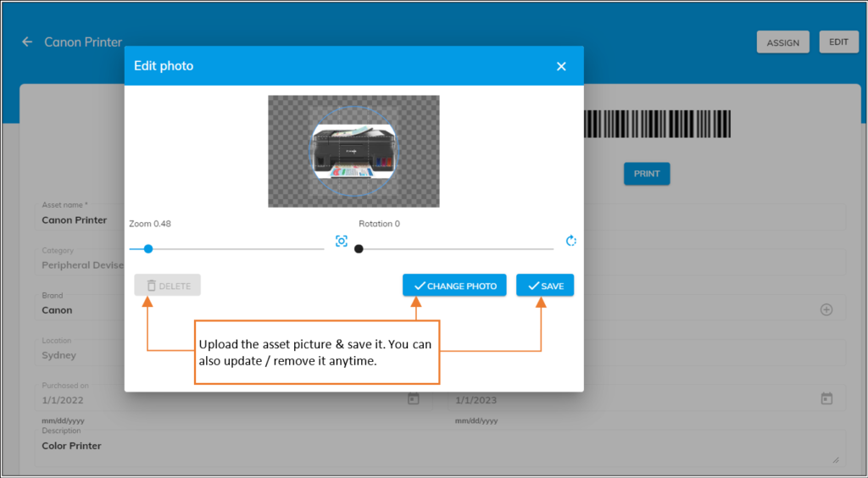Click the trash DELETE button
This screenshot has height=478, width=868.
tap(167, 286)
